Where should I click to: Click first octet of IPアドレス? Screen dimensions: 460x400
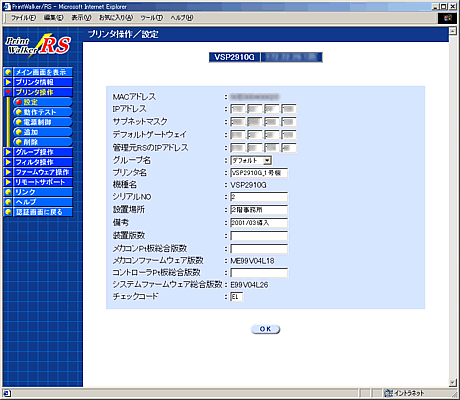coord(238,109)
